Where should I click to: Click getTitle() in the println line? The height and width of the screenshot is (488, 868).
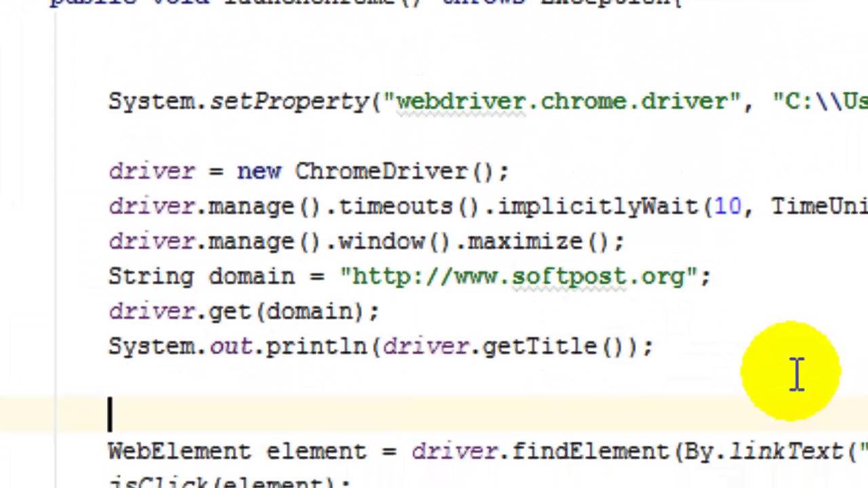(553, 347)
